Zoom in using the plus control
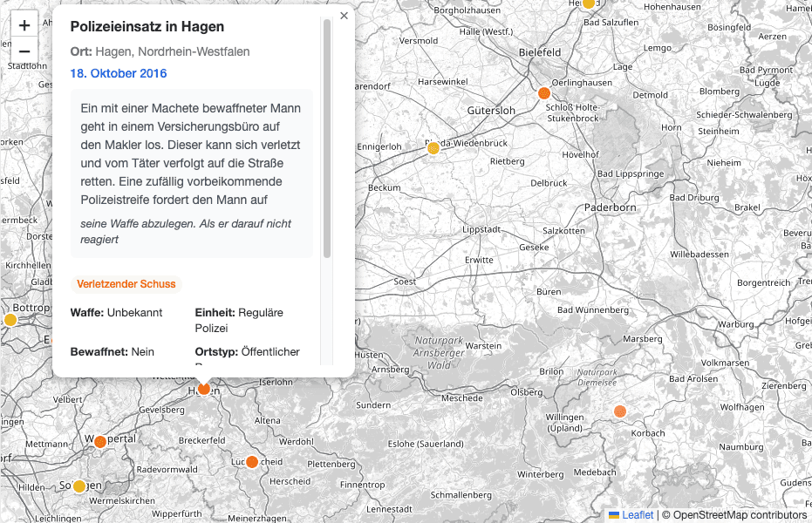This screenshot has width=812, height=523. 24,24
